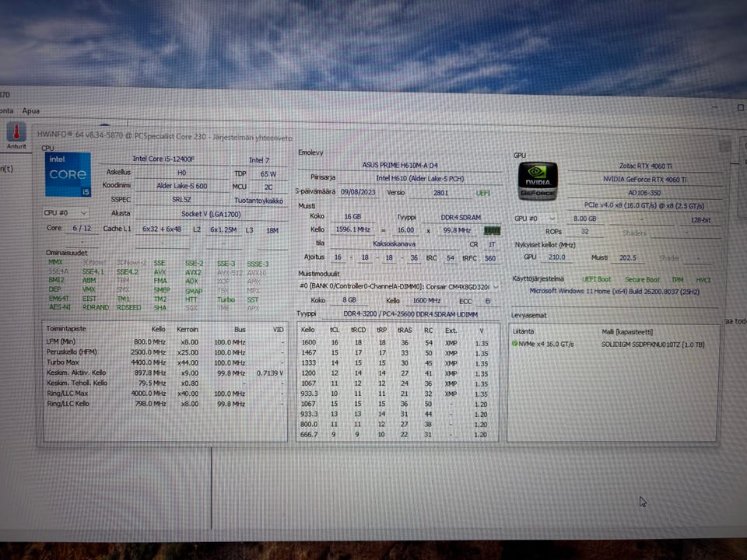This screenshot has width=747, height=560.
Task: Select the Peruskello (HFM) row
Action: click(165, 352)
